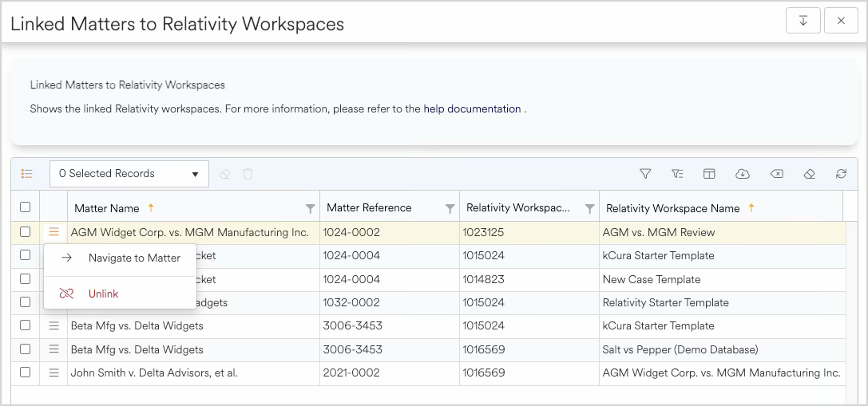The height and width of the screenshot is (406, 868).
Task: Click the eraser icon left of refresh
Action: pos(810,174)
